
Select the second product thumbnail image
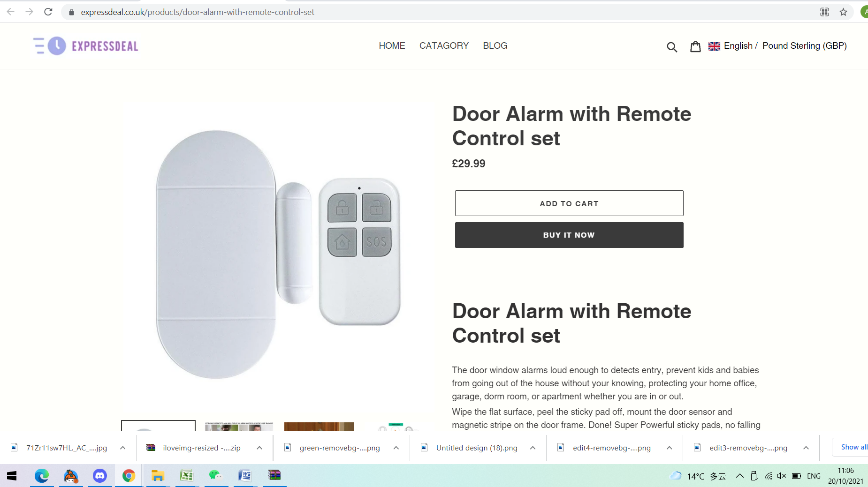point(239,426)
